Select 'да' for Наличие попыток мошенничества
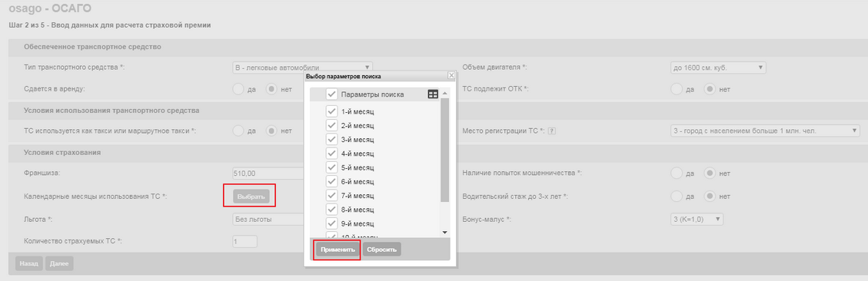This screenshot has height=281, width=868. pos(676,174)
